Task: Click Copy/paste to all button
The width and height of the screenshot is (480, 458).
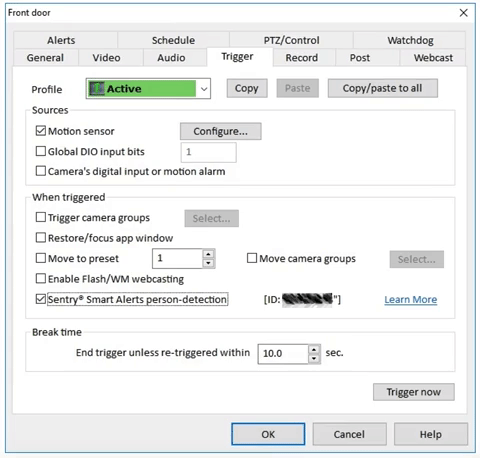Action: coord(382,88)
